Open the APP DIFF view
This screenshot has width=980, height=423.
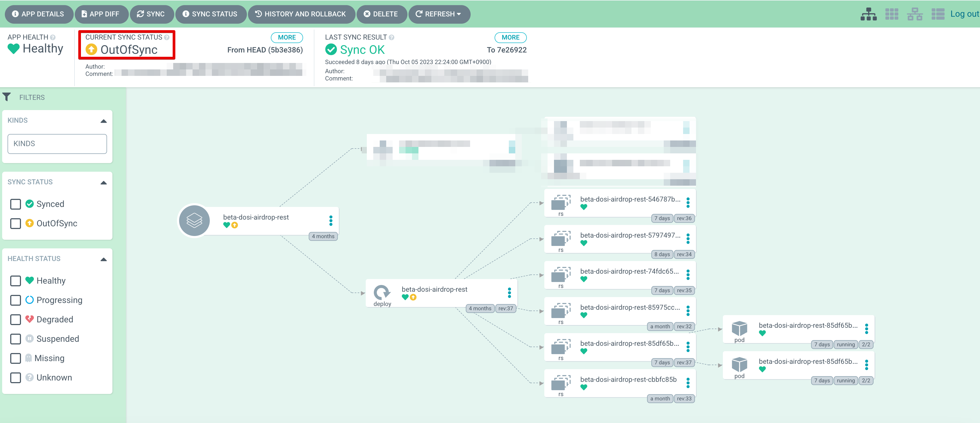click(101, 14)
